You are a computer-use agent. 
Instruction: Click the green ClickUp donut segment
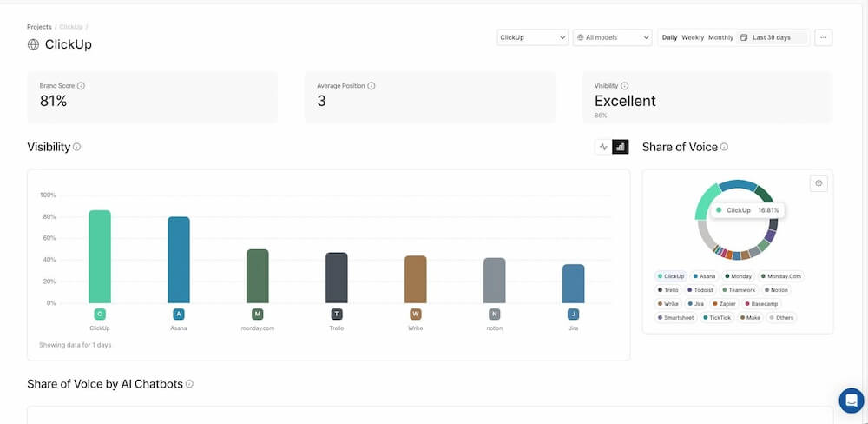coord(707,202)
